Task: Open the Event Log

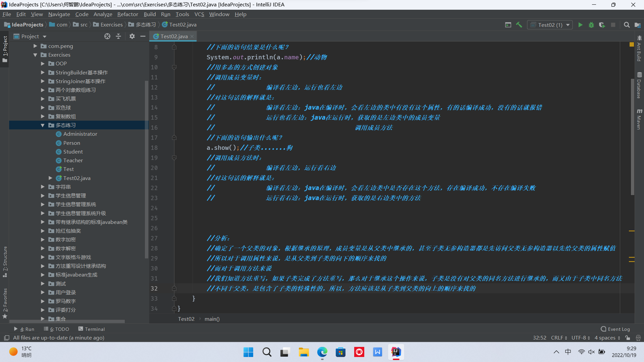Action: click(x=615, y=329)
